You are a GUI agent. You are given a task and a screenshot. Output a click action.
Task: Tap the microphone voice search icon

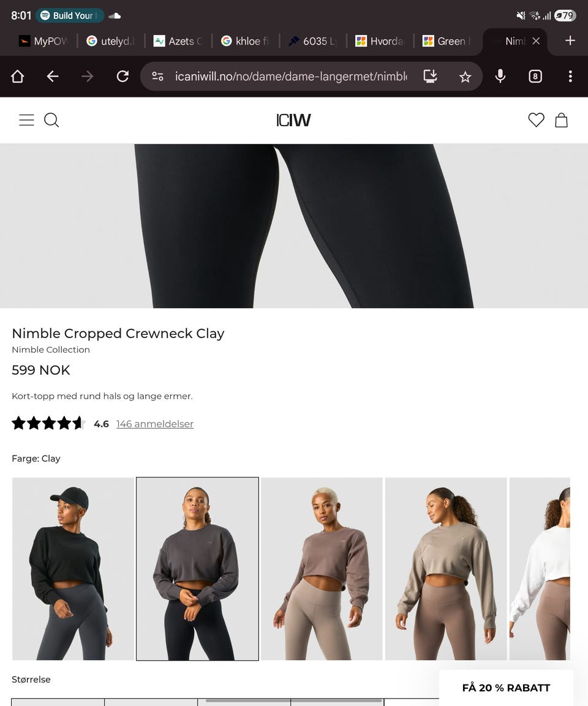[500, 77]
